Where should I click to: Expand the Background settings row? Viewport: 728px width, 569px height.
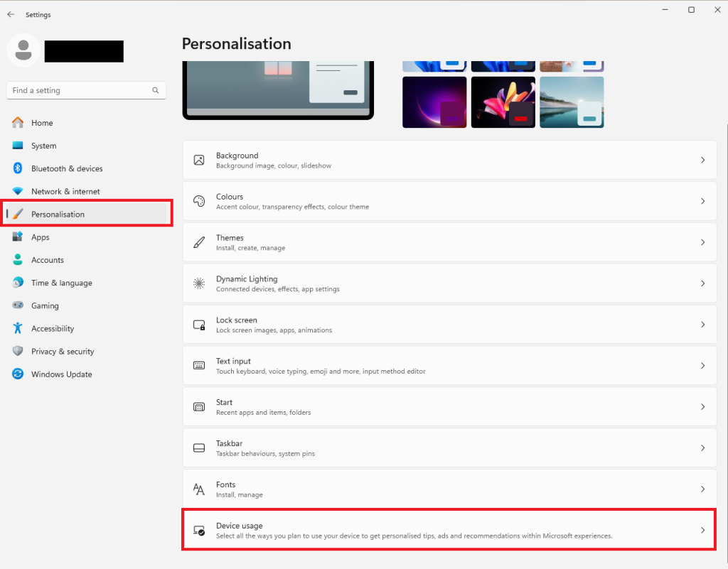coord(449,160)
